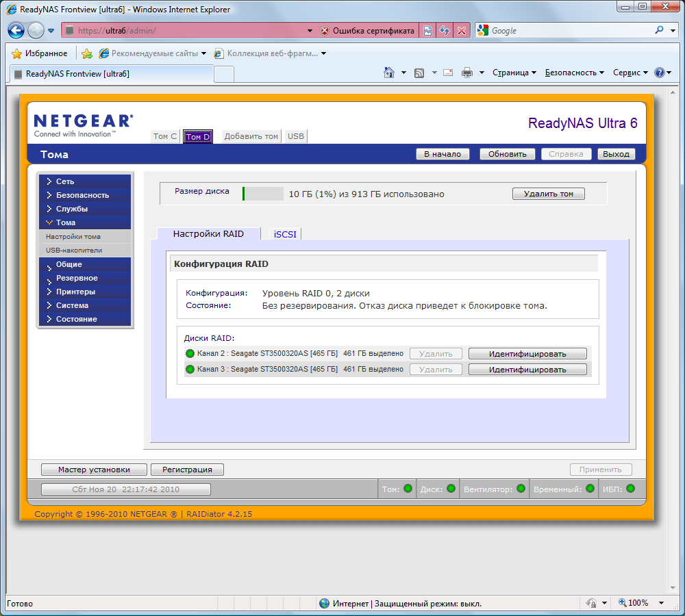685x616 pixels.
Task: Open the search provider dropdown arrow
Action: tap(673, 31)
